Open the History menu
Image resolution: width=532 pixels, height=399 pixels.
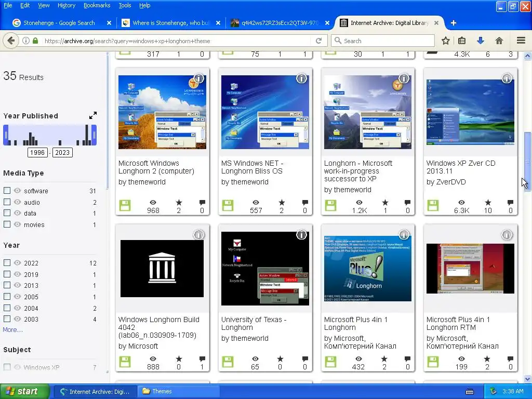tap(66, 5)
